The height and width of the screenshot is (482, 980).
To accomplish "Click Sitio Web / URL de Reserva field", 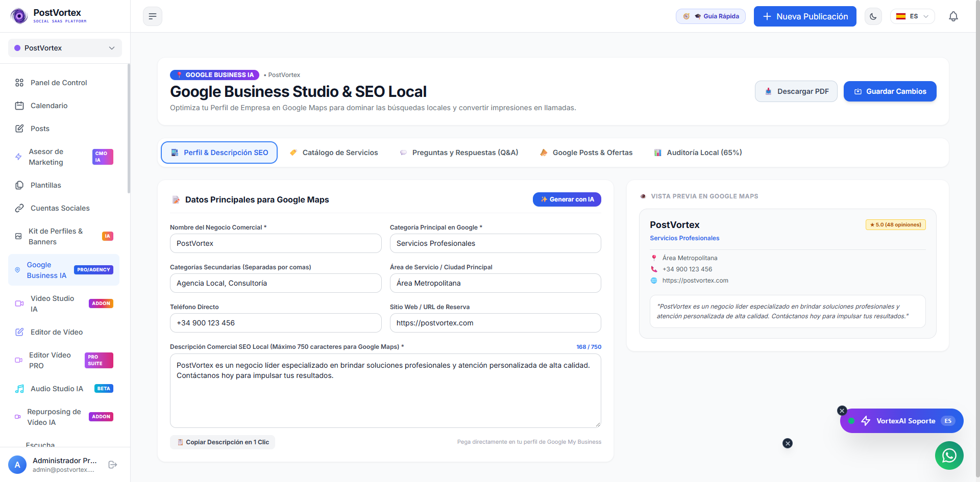I will coord(496,323).
